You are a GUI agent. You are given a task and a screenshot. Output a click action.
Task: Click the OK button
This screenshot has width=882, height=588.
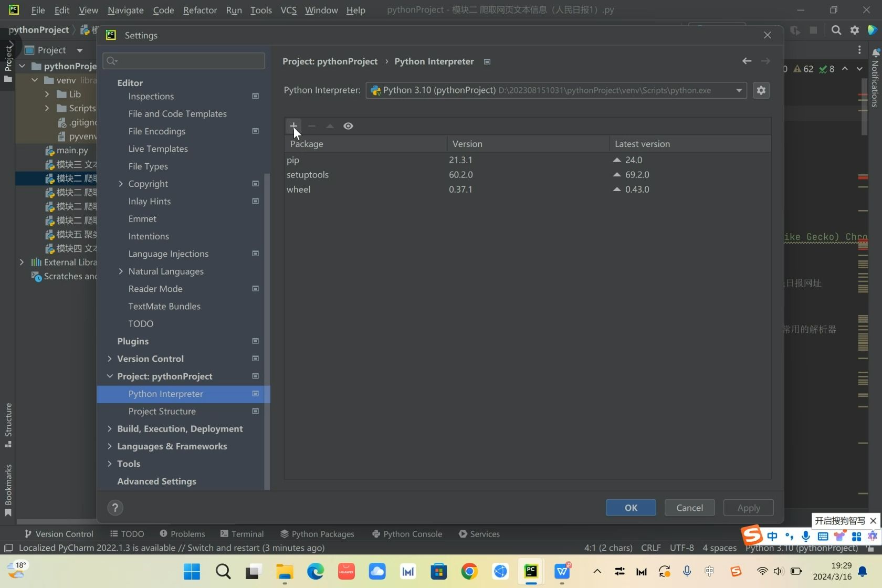[631, 508]
